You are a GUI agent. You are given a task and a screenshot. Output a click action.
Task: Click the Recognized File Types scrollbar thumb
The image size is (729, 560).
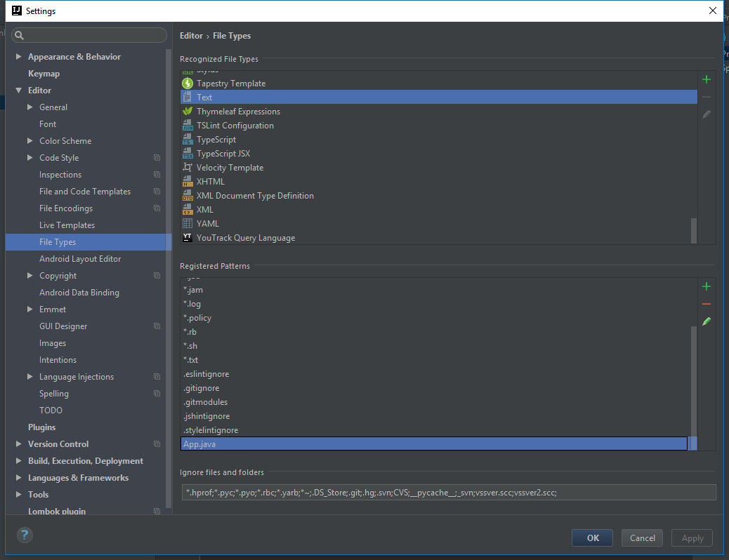pyautogui.click(x=694, y=230)
